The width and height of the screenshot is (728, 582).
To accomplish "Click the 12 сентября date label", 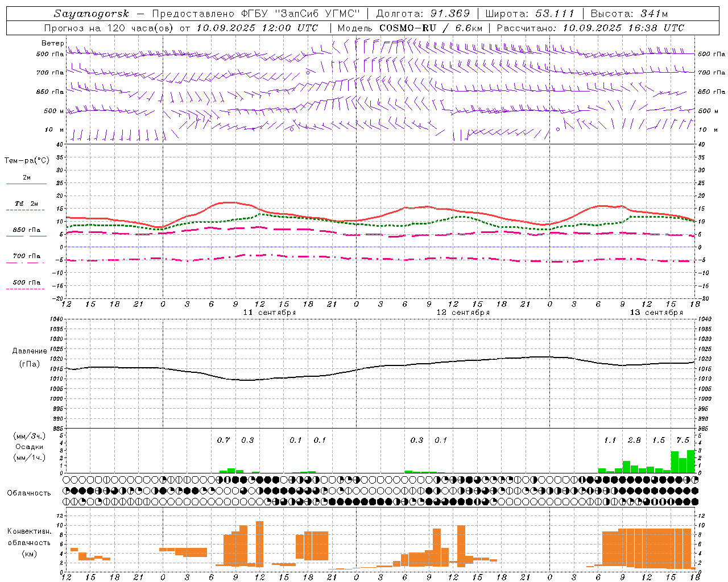I will [463, 313].
